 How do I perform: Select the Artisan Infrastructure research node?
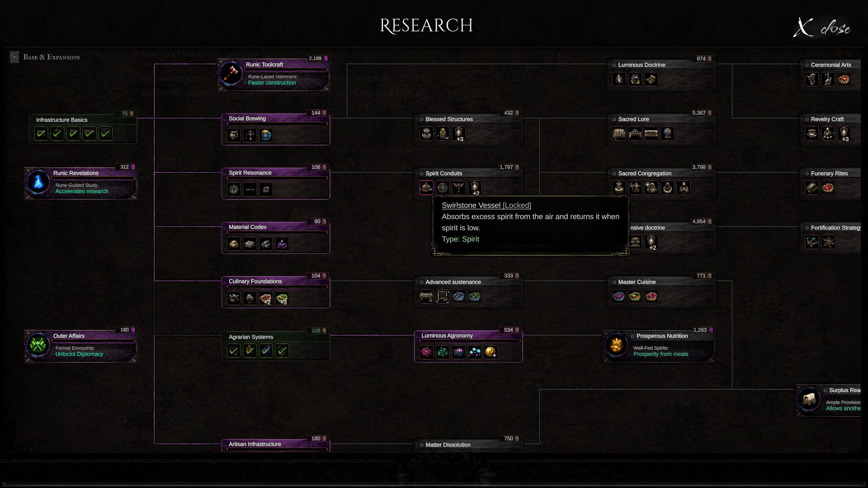(276, 445)
